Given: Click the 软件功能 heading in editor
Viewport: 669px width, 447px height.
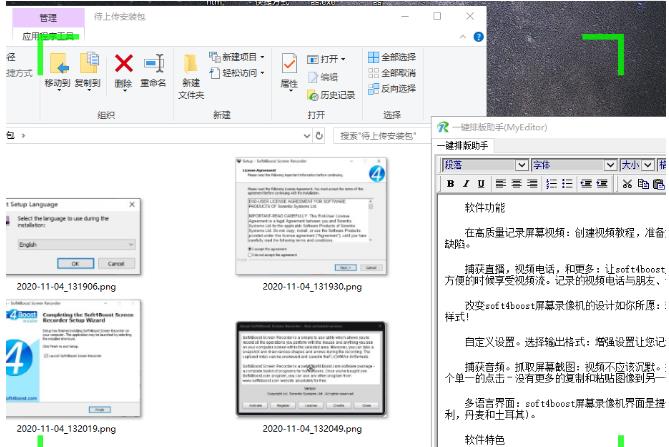Looking at the screenshot, I should click(485, 208).
